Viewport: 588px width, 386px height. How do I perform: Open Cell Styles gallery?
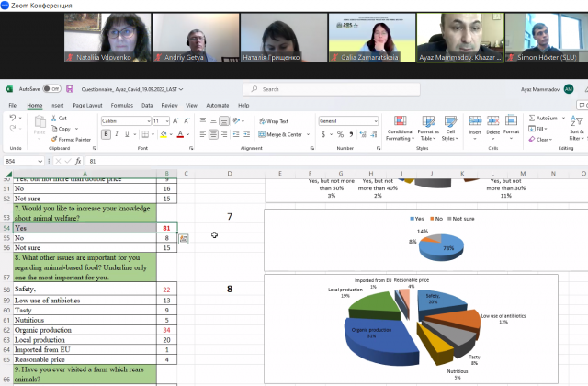pyautogui.click(x=450, y=129)
